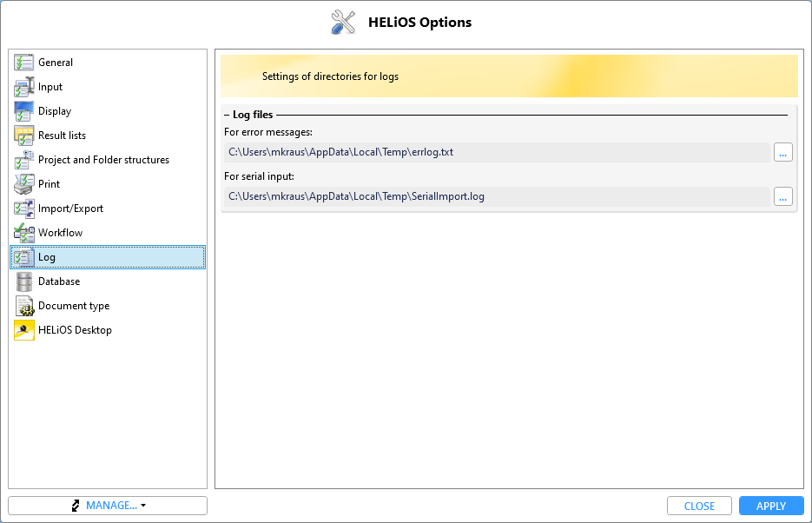812x523 pixels.
Task: Browse for serial input log file
Action: coord(782,196)
